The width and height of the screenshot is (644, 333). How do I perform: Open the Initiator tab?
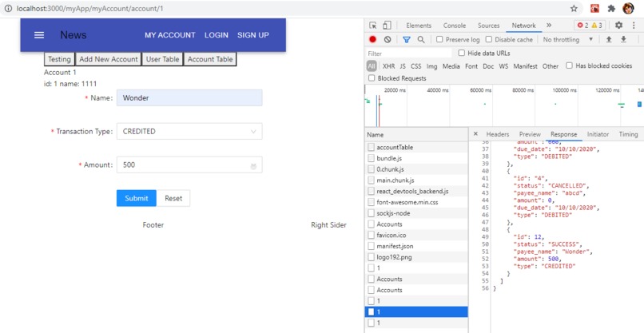(598, 134)
